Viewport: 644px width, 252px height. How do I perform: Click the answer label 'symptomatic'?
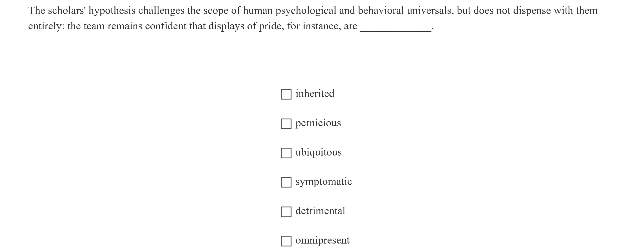324,182
